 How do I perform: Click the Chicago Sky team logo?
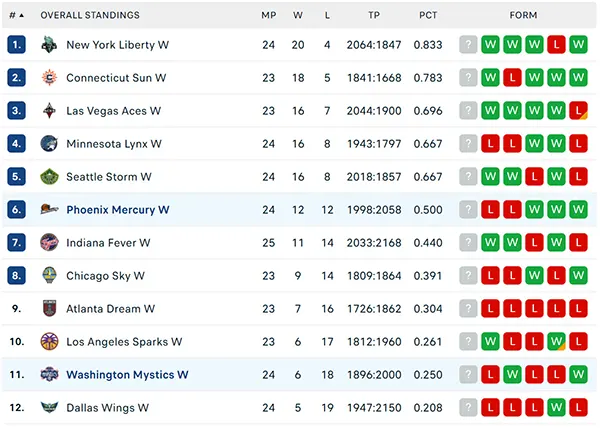pyautogui.click(x=49, y=276)
